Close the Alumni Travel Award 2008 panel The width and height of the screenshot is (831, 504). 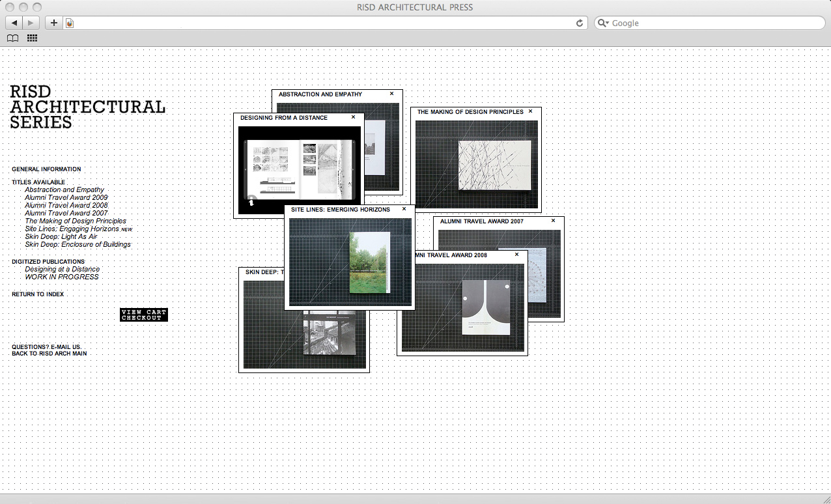pyautogui.click(x=516, y=255)
